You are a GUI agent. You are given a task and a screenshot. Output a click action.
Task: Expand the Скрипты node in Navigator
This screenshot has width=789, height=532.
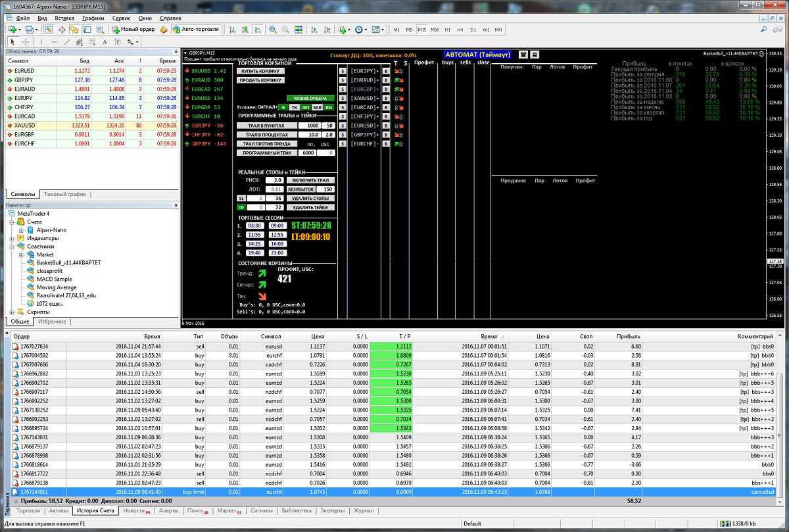pos(12,312)
